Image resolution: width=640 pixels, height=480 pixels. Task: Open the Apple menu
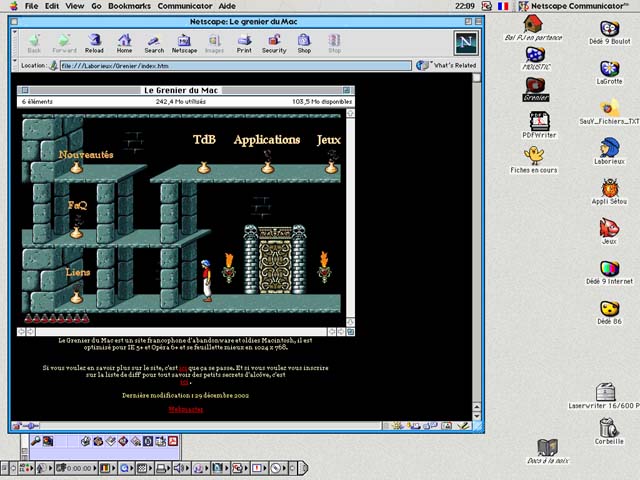tap(13, 6)
